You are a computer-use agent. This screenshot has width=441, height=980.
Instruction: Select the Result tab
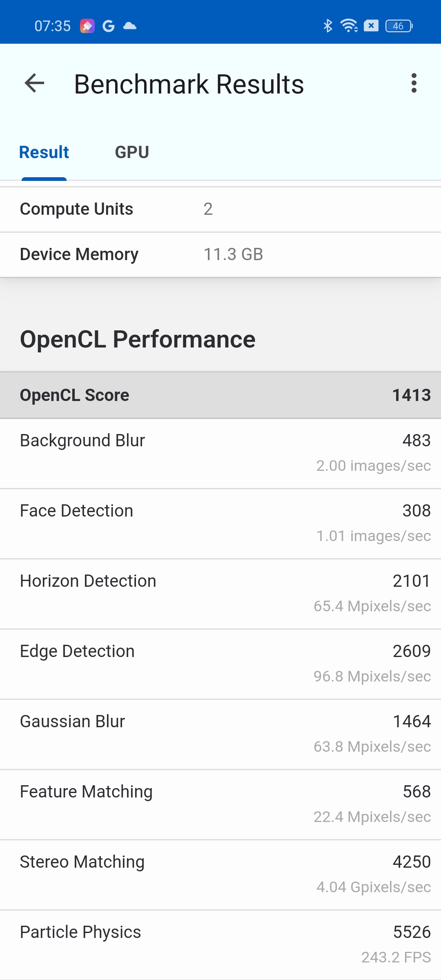44,152
